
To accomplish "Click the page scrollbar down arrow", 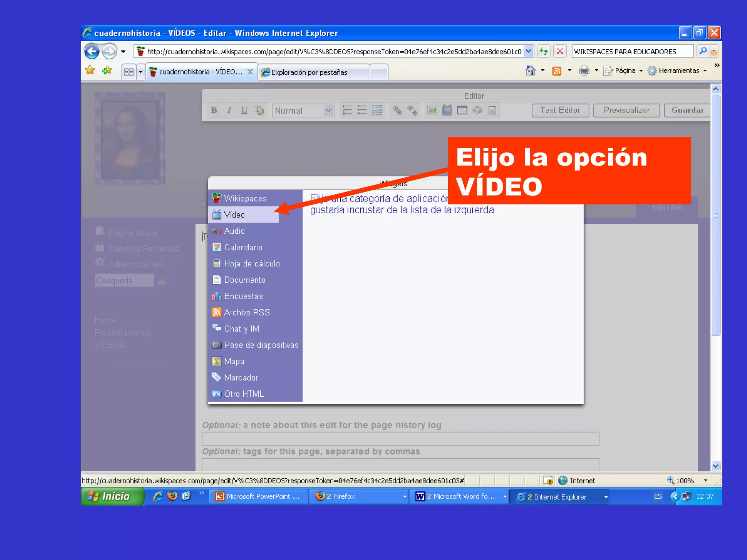I will click(715, 466).
